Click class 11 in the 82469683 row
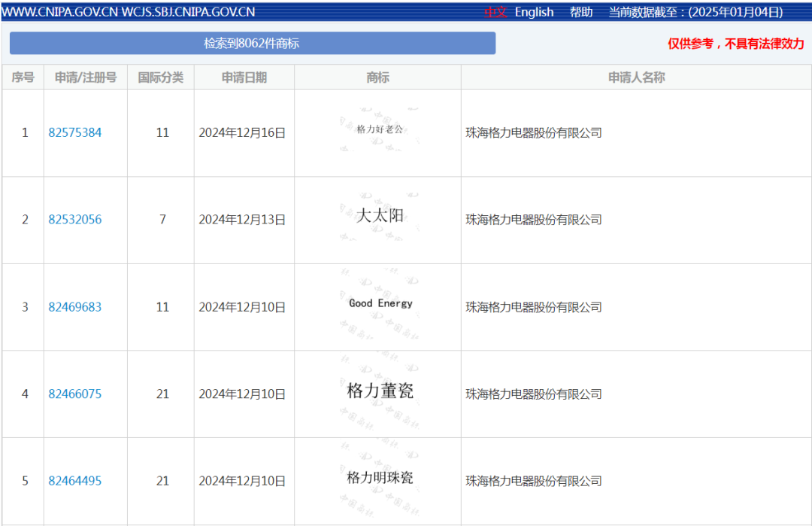The width and height of the screenshot is (812, 526). (x=162, y=307)
